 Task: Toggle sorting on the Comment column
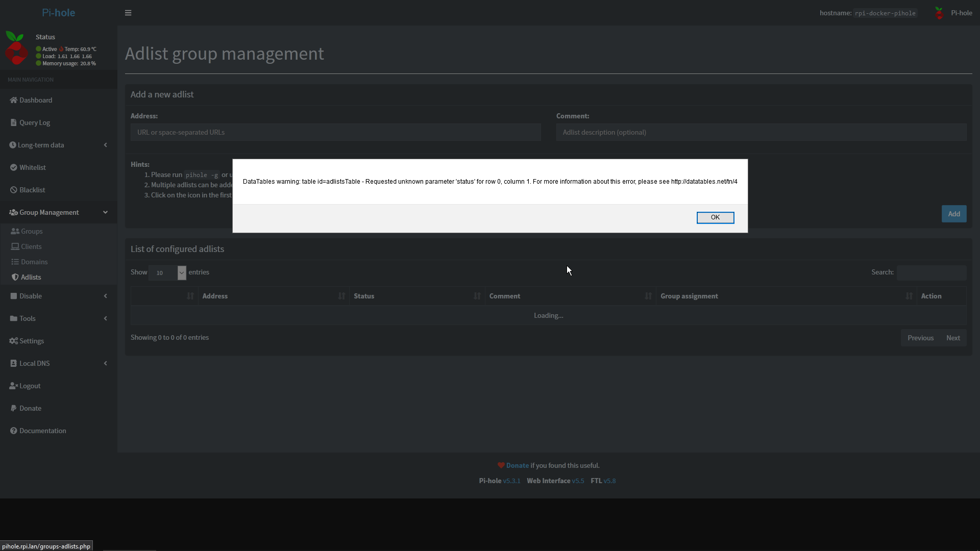click(x=504, y=296)
